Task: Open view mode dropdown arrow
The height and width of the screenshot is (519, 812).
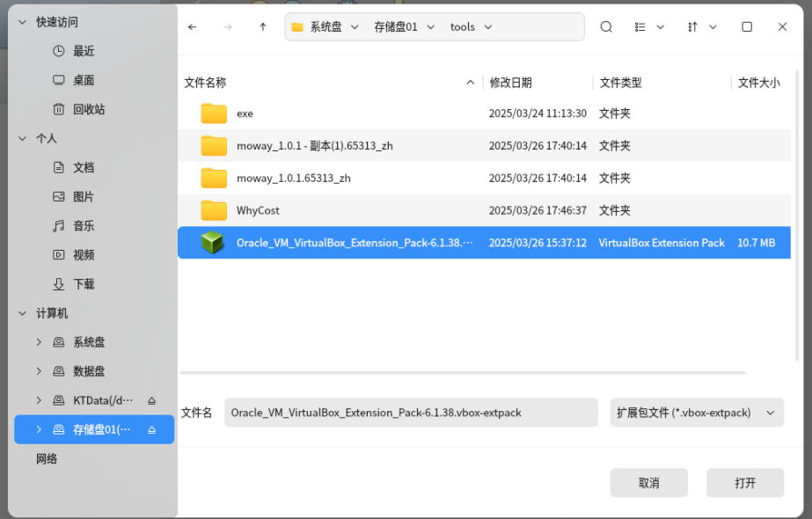Action: [661, 27]
